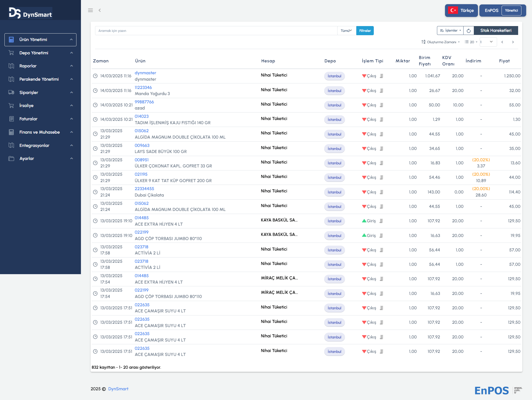Click the DynSmart logo
Image resolution: width=532 pixels, height=400 pixels.
[30, 13]
